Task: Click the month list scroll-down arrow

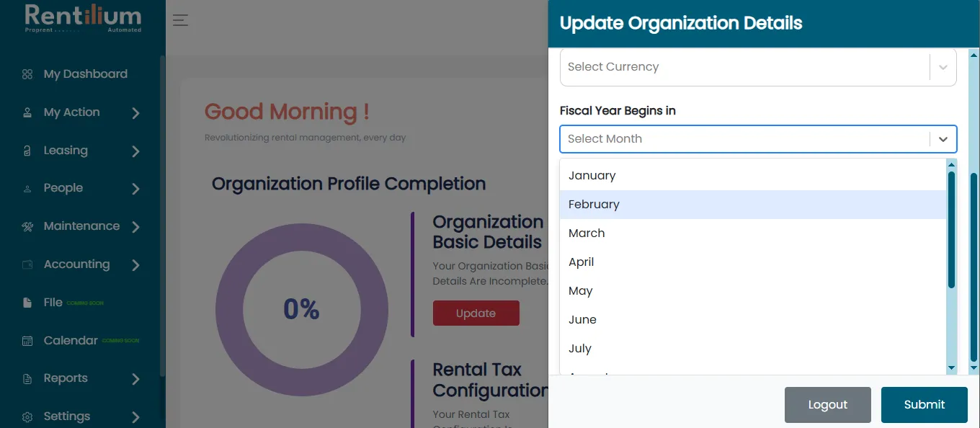Action: tap(951, 368)
